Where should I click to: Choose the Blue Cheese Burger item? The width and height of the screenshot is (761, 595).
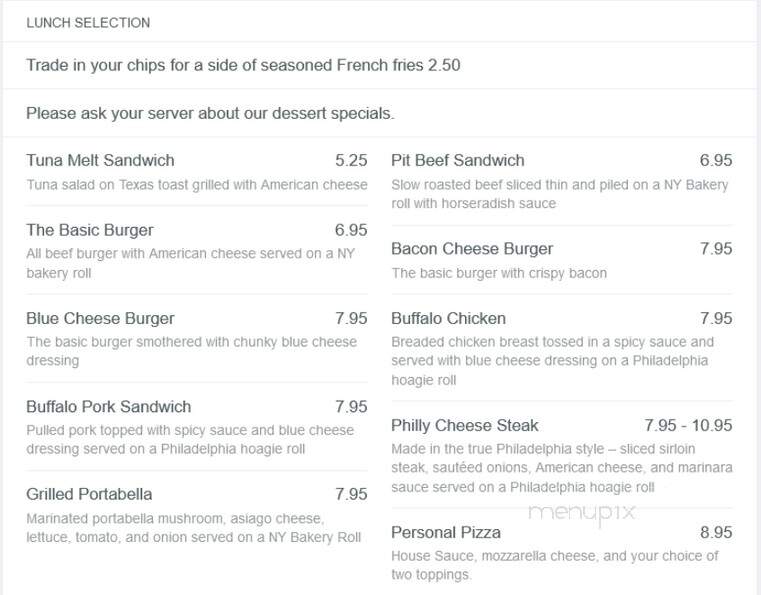click(100, 318)
